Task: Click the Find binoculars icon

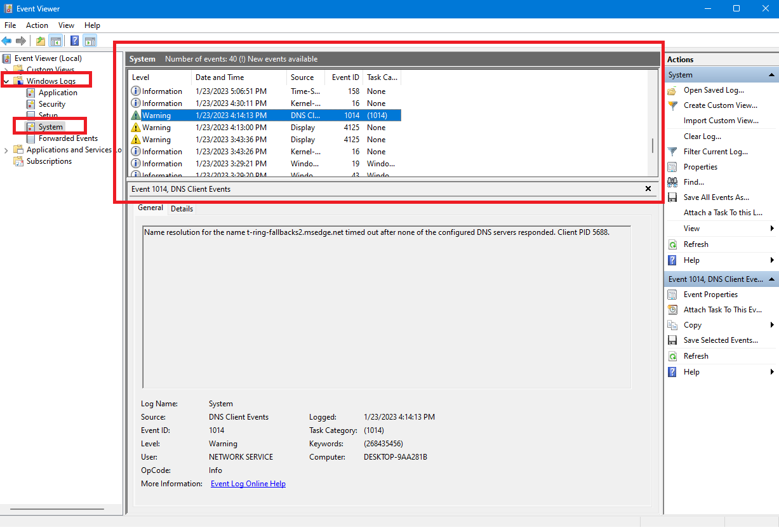Action: point(672,182)
